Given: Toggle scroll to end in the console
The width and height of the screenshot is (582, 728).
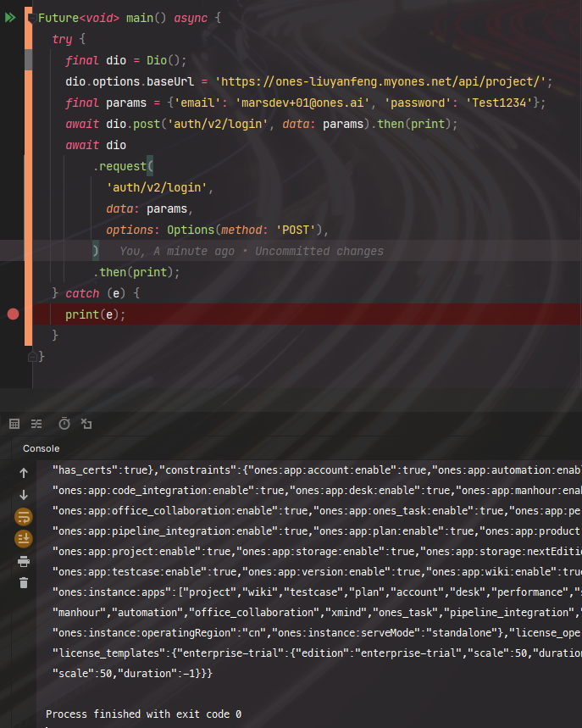Looking at the screenshot, I should 24,538.
